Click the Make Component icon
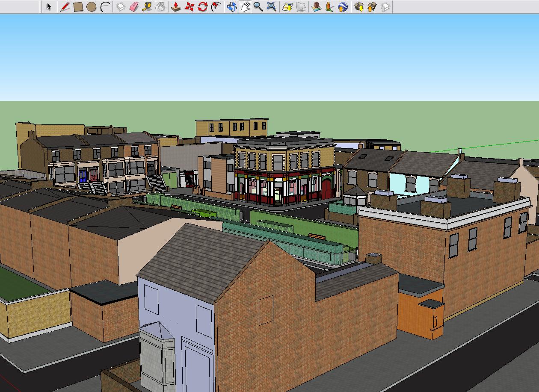539x392 pixels. (121, 7)
